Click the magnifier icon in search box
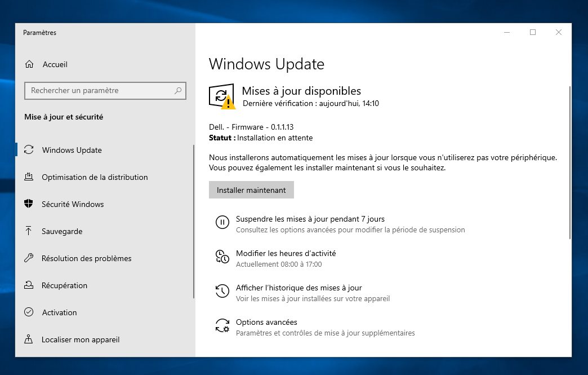The image size is (588, 375). (x=178, y=90)
